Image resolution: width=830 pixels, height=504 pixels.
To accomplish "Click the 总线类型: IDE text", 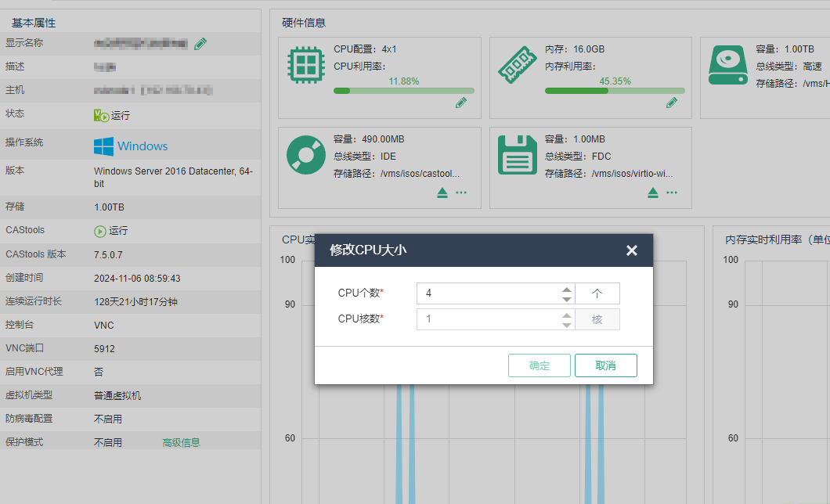I will (x=365, y=157).
